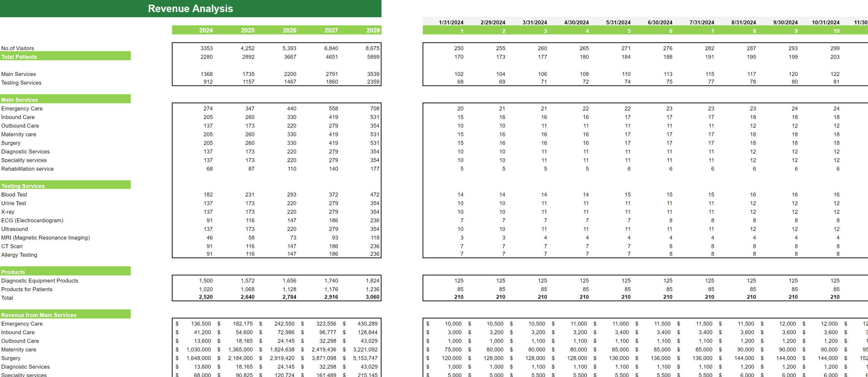Screen dimensions: 868x377
Task: Click the green Products section header
Action: coord(65,271)
